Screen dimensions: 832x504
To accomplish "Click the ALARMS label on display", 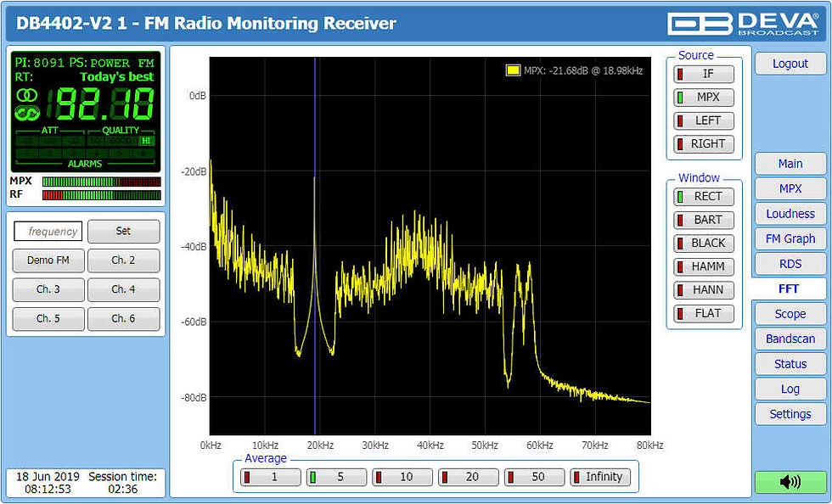I will tap(85, 164).
